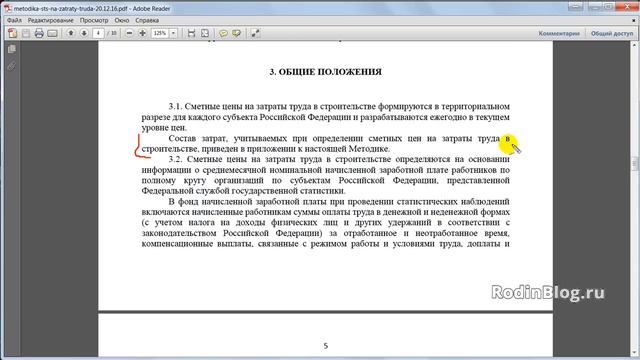Go to next page with down arrow

tap(84, 33)
